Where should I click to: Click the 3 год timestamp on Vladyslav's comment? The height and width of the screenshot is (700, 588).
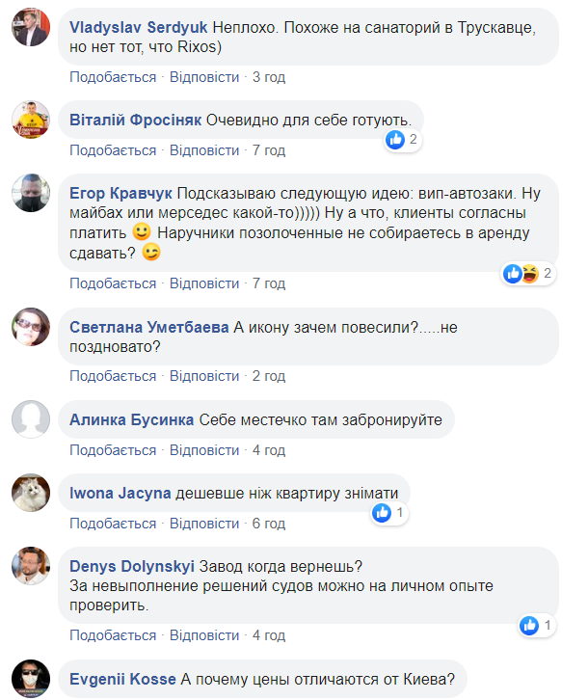pos(269,76)
